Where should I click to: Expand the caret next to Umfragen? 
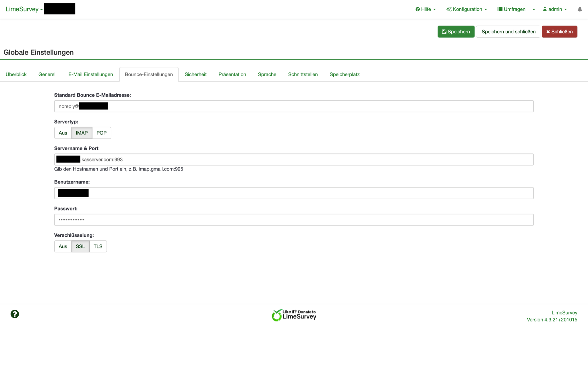(x=534, y=9)
